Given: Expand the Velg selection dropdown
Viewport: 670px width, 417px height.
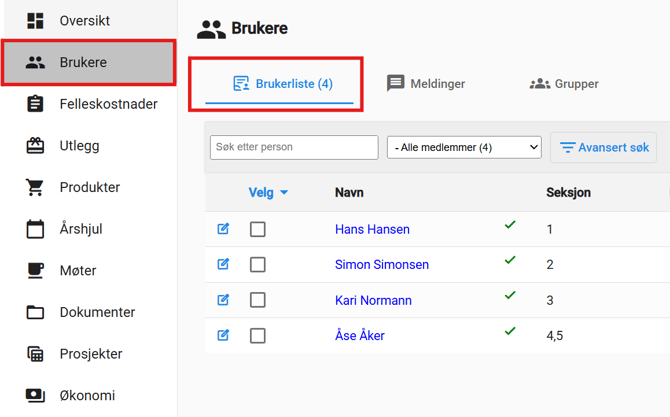Looking at the screenshot, I should (268, 193).
